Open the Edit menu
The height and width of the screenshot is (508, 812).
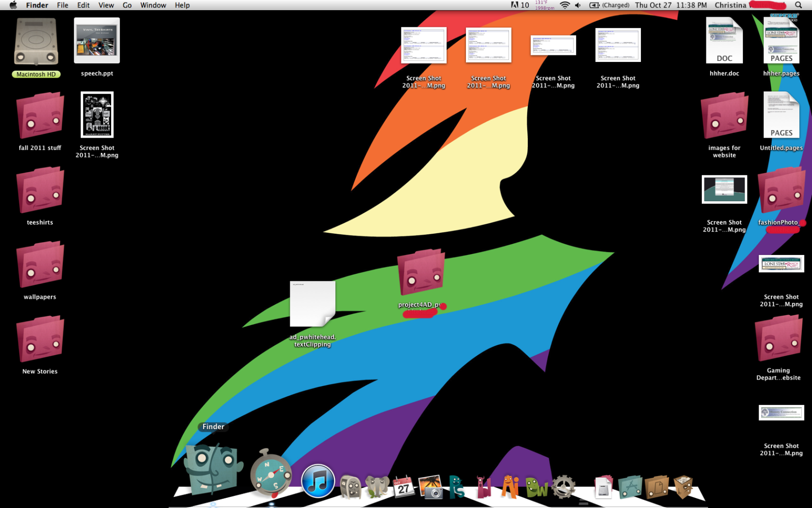[83, 5]
